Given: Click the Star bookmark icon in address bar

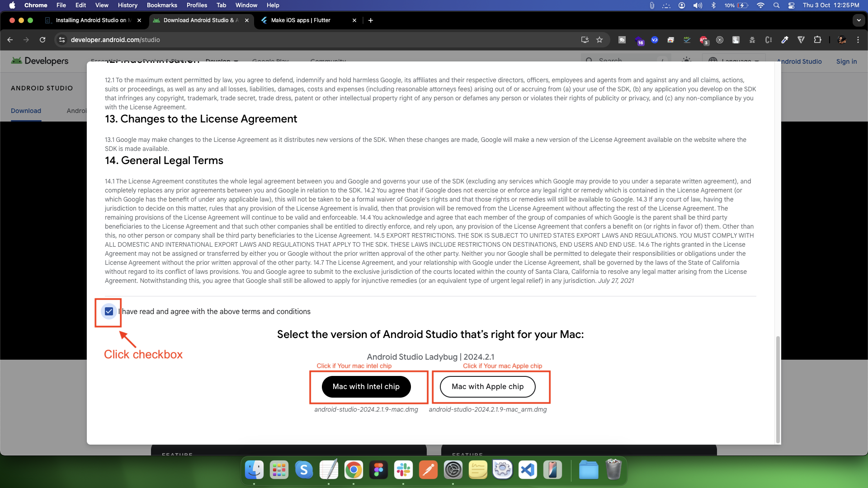Looking at the screenshot, I should [x=600, y=39].
